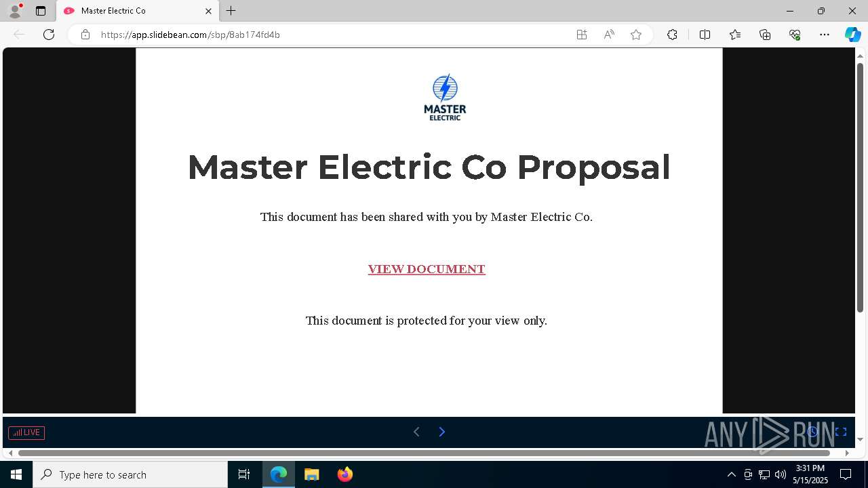
Task: Click the address bar URL
Action: click(x=191, y=35)
